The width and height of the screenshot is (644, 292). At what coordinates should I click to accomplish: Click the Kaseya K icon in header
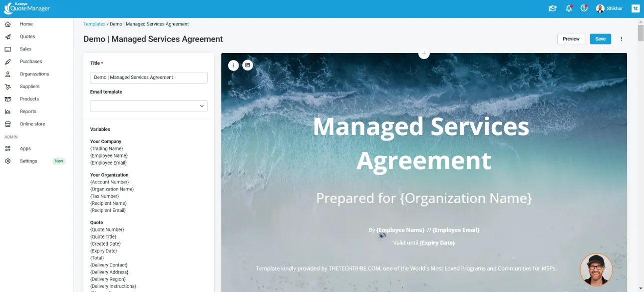pyautogui.click(x=635, y=8)
